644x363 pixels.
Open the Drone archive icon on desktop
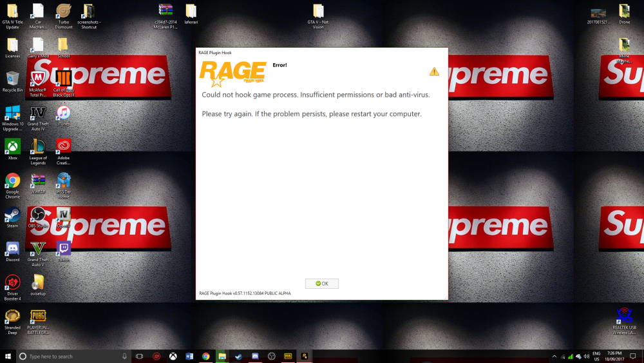pos(624,14)
